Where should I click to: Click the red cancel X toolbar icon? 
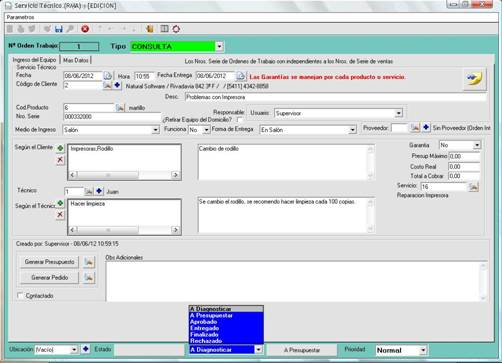[x=85, y=29]
